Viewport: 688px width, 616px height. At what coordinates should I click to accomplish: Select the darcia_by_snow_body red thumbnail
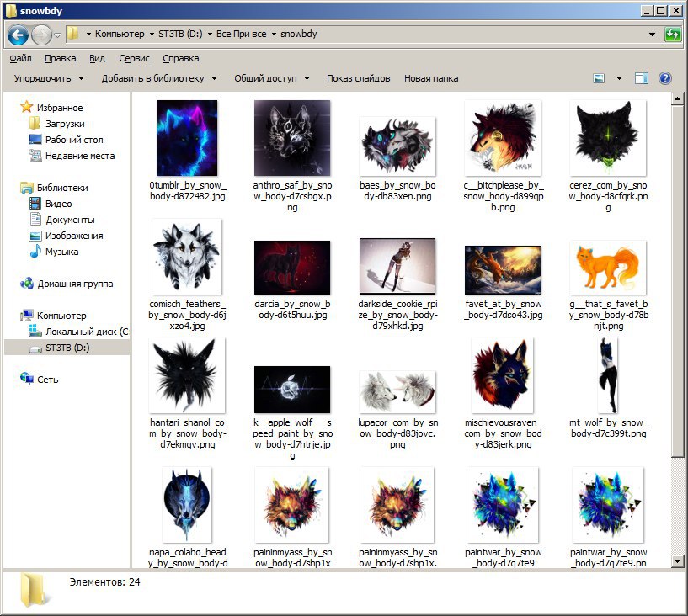[292, 268]
